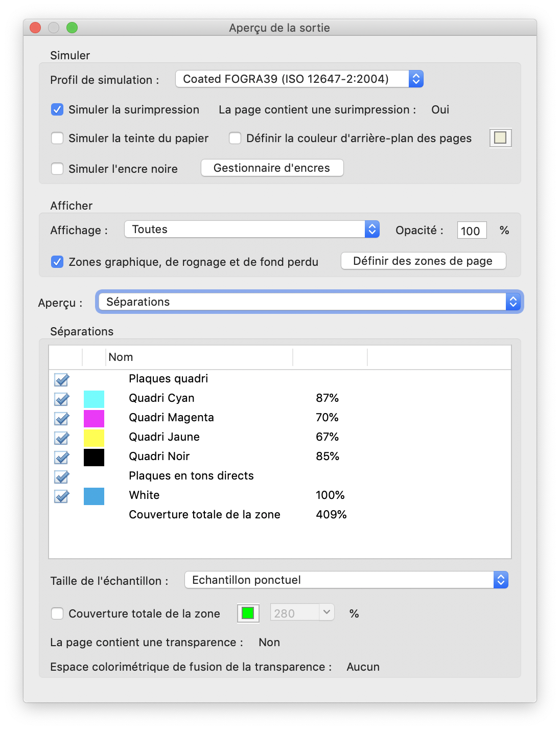Click Définir des zones de page
560x730 pixels.
423,261
